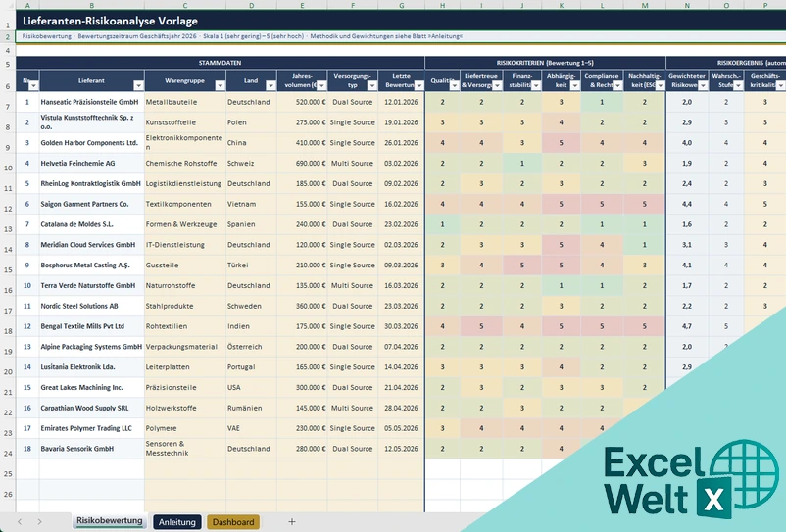Image resolution: width=786 pixels, height=532 pixels.
Task: Select the Österreich country cell
Action: pyautogui.click(x=251, y=347)
